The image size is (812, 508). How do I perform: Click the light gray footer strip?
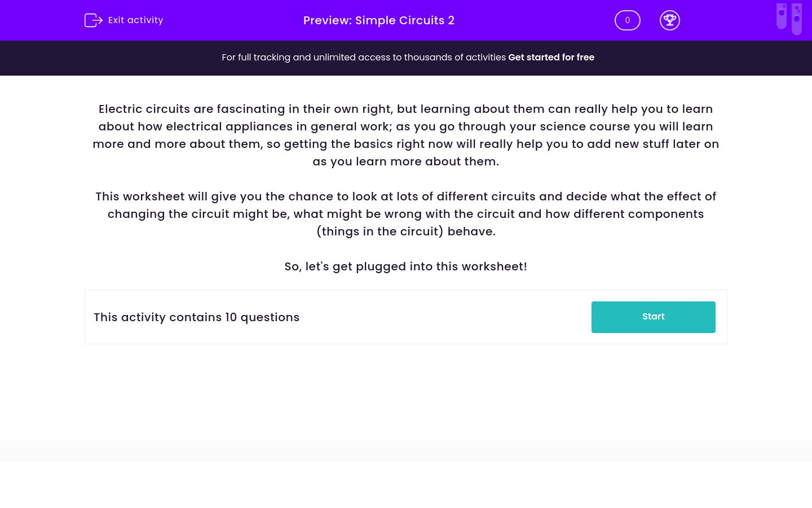point(405,452)
